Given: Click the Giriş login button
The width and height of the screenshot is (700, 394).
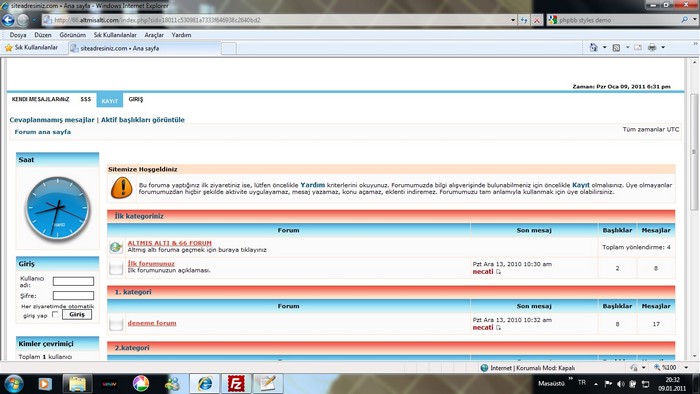Looking at the screenshot, I should click(x=77, y=315).
